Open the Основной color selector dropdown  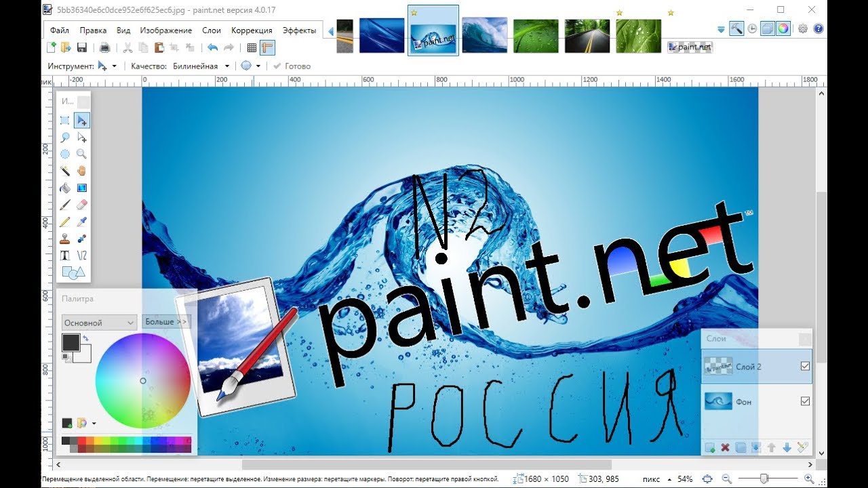[99, 323]
